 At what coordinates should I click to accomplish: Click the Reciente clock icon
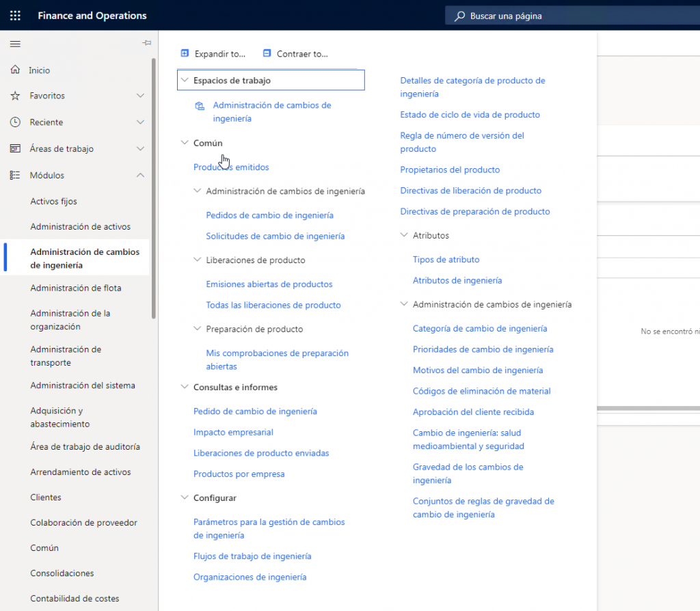coord(15,122)
